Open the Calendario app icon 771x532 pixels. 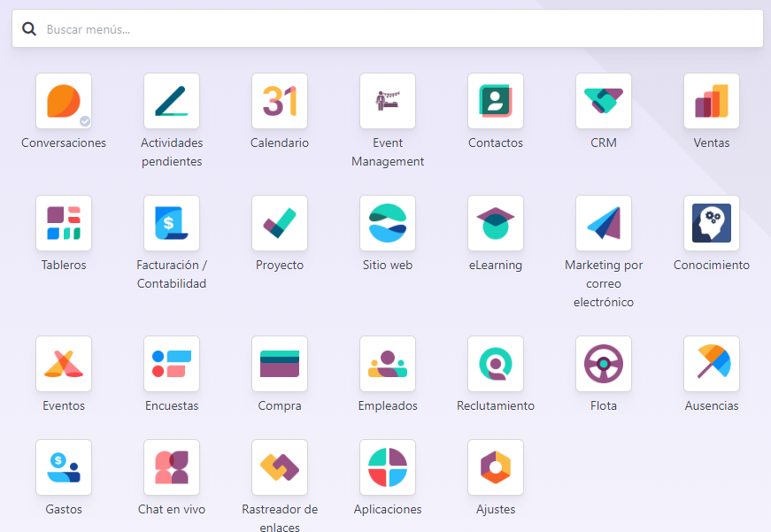point(280,101)
